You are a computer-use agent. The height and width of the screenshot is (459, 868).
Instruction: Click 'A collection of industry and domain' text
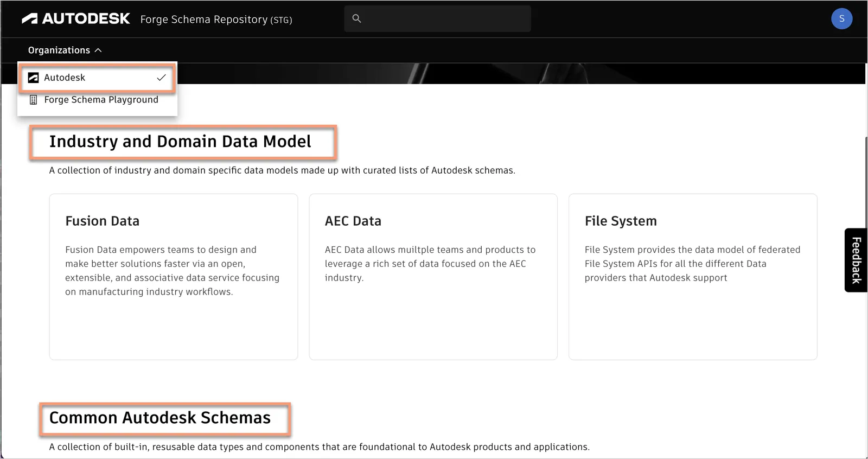[x=282, y=170]
